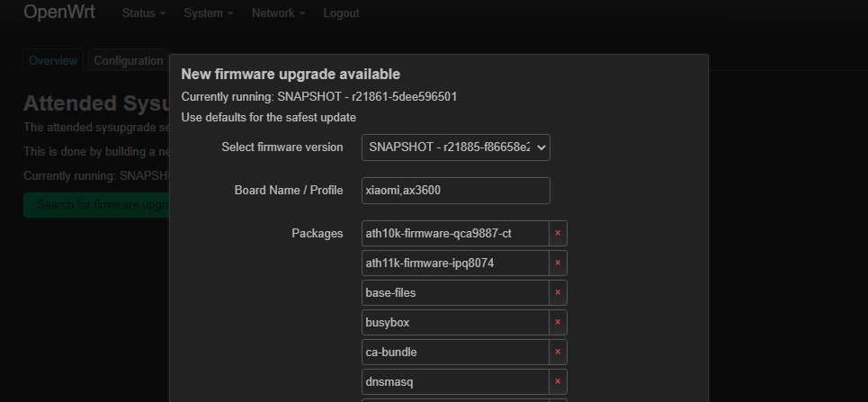
Task: Click Currently running SNAPSHOT text in dialog
Action: [x=318, y=97]
